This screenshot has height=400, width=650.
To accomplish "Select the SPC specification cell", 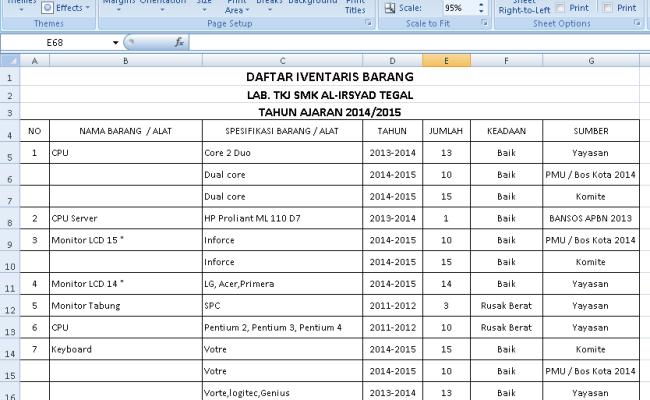I will click(282, 306).
